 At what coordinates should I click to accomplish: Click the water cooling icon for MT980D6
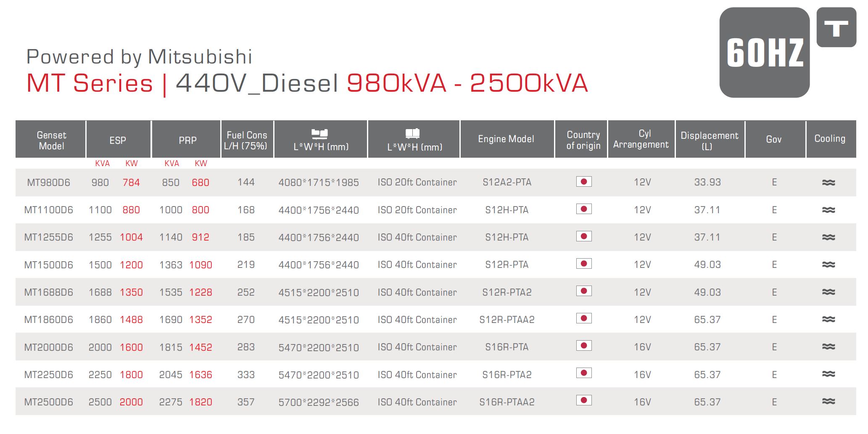[x=828, y=183]
